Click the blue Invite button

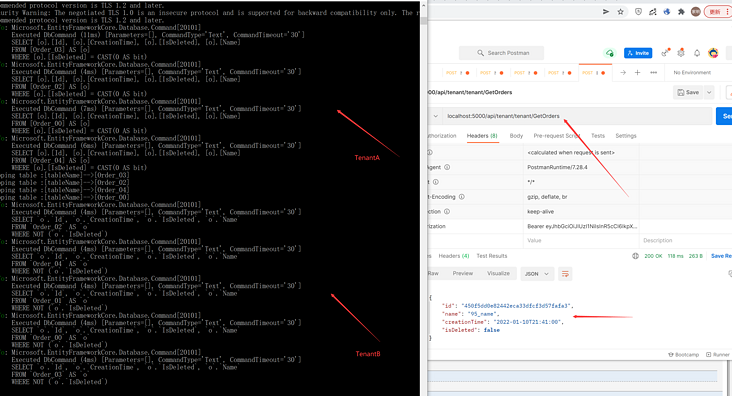[638, 53]
